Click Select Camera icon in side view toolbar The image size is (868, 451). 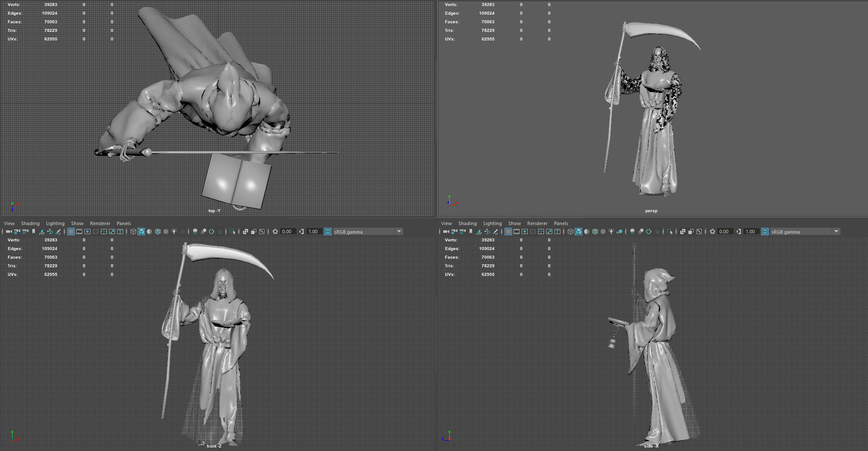[446, 232]
